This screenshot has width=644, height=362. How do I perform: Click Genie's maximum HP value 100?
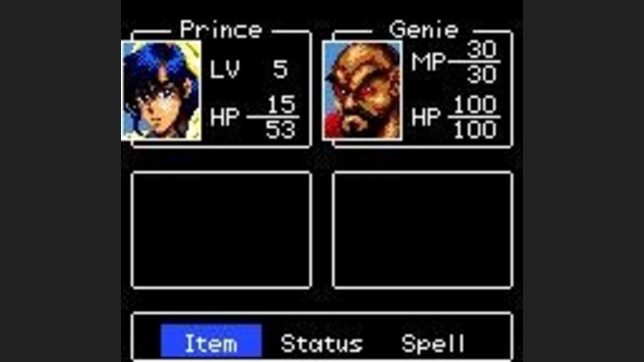475,130
